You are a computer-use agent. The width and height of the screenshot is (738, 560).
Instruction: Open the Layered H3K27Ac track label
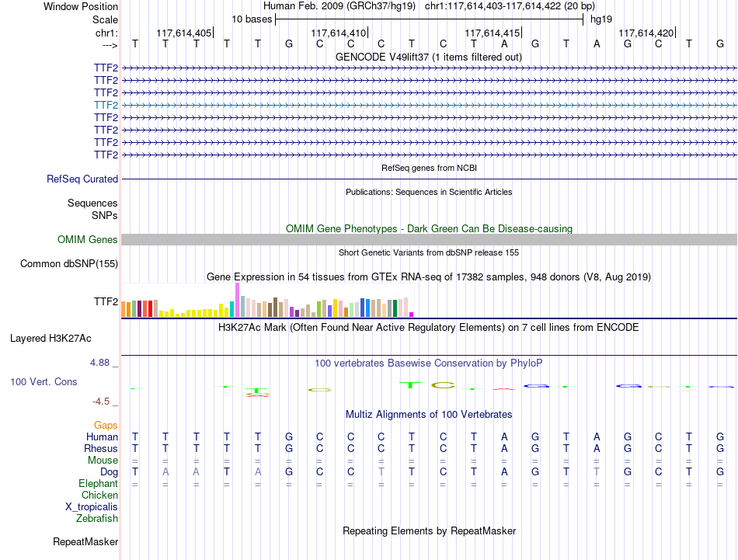click(50, 339)
